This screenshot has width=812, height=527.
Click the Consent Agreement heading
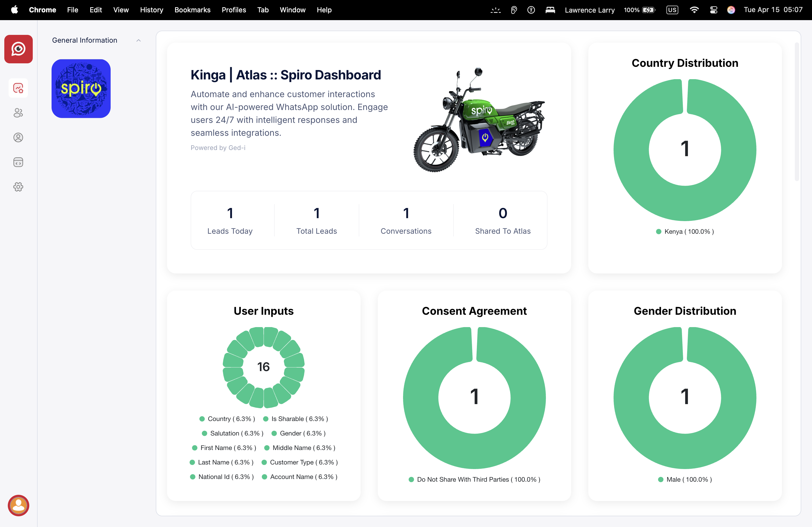(474, 311)
